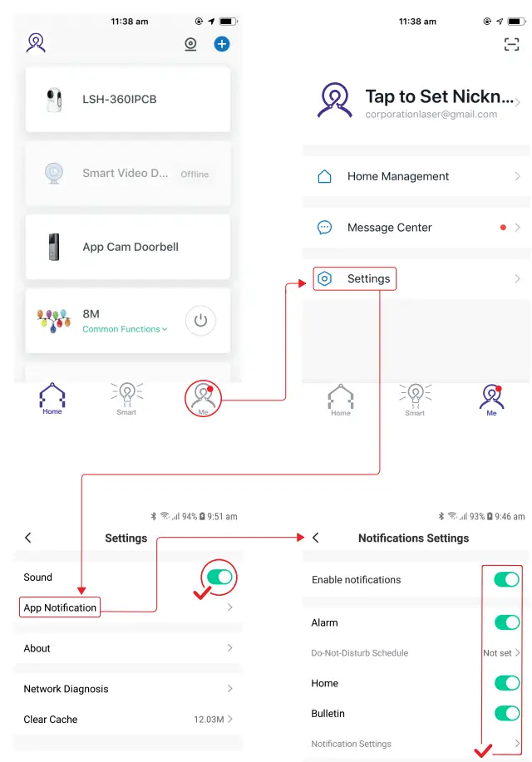The height and width of the screenshot is (762, 532).
Task: Tap the Not set schedule value
Action: 497,652
